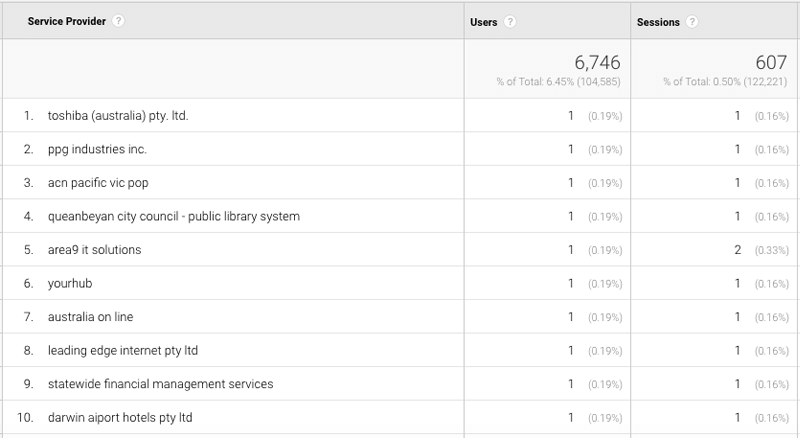The width and height of the screenshot is (800, 438).
Task: Open toshiba (australia) pty. ltd. row
Action: 118,116
